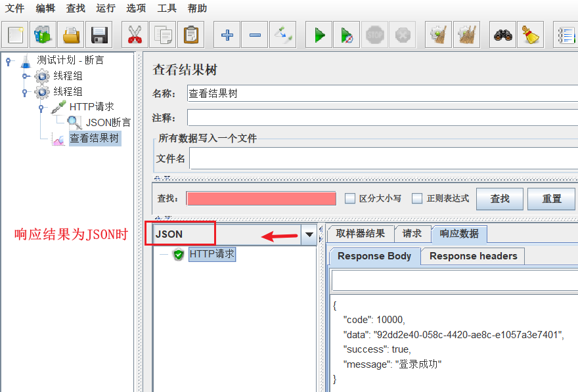Click the green shield success icon

[179, 254]
